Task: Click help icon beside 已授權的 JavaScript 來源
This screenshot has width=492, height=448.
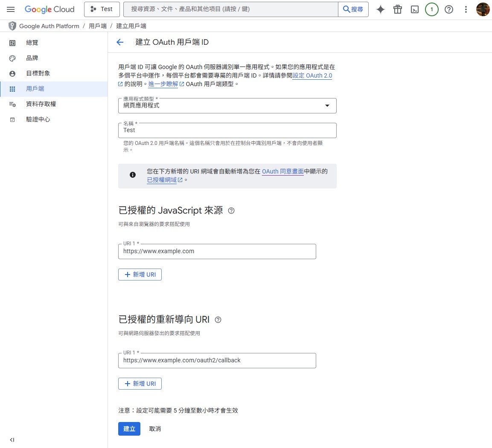Action: point(231,211)
